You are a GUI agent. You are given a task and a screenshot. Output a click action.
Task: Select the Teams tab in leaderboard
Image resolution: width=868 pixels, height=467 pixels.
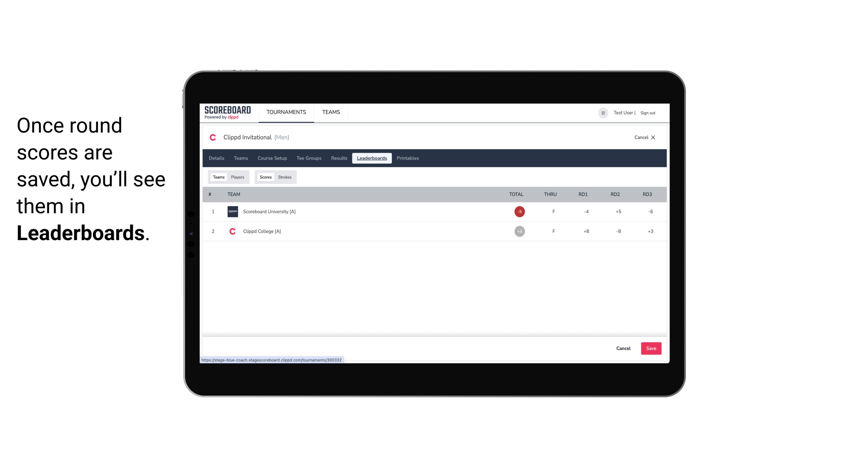[x=218, y=177]
